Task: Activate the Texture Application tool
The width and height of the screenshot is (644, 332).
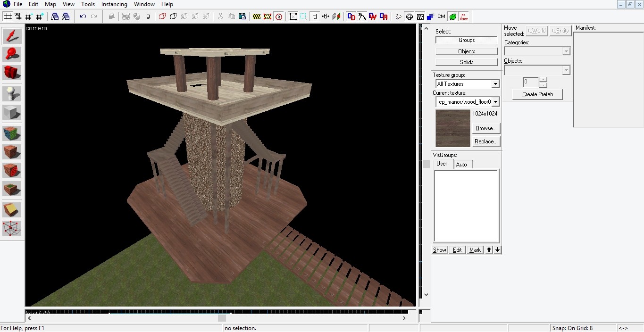Action: point(12,132)
